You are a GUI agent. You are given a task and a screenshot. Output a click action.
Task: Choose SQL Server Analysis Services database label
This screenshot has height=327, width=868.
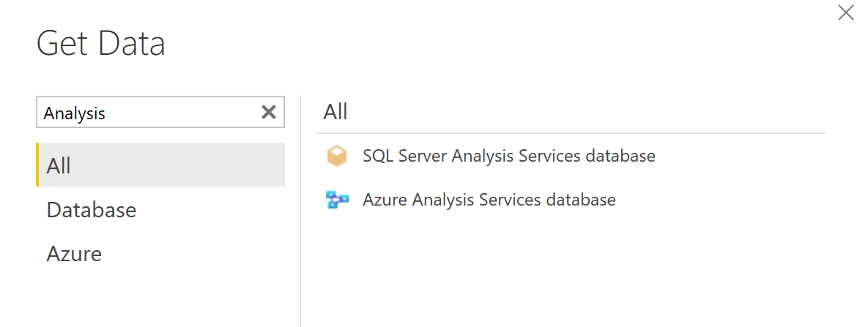[508, 156]
